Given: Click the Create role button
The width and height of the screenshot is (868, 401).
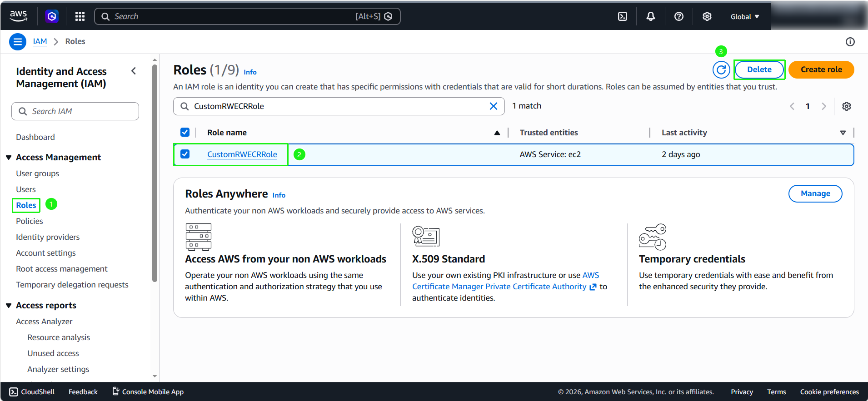Looking at the screenshot, I should click(x=821, y=69).
